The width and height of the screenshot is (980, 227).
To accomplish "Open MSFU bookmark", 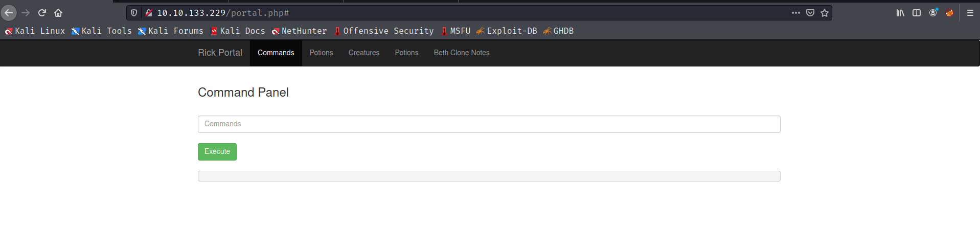I will click(455, 31).
